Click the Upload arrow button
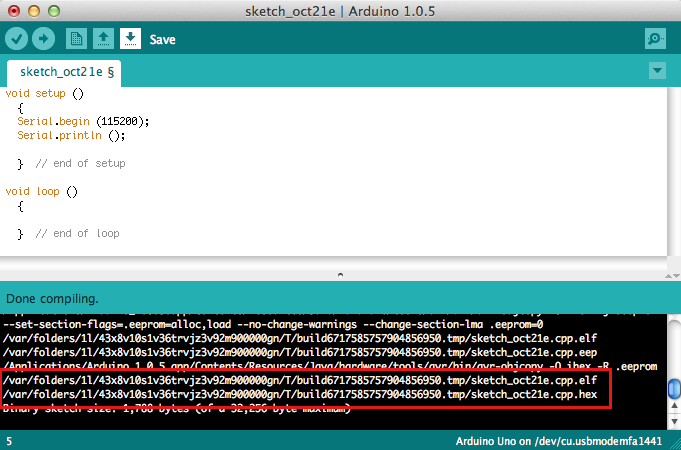 [43, 39]
